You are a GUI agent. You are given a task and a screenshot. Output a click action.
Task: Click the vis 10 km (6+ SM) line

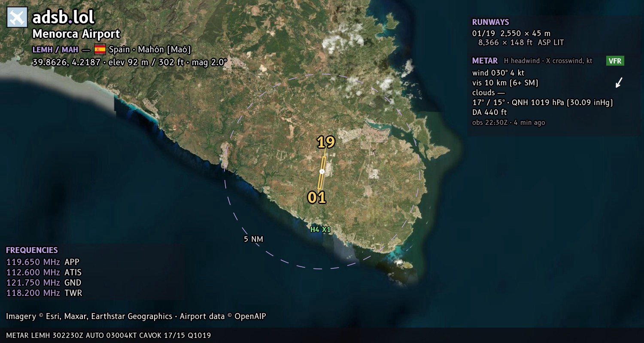[x=505, y=83]
